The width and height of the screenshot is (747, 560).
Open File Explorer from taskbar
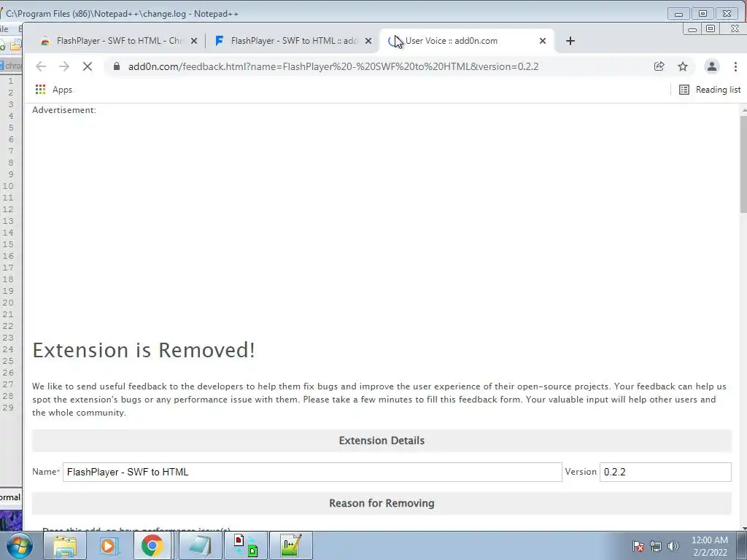pyautogui.click(x=65, y=545)
